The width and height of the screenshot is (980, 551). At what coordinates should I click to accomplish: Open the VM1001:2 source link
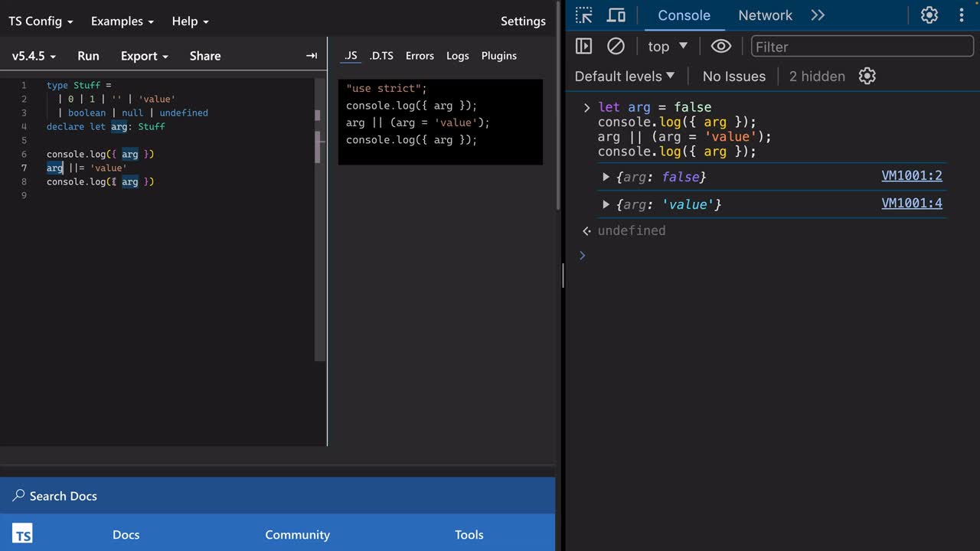(x=911, y=176)
